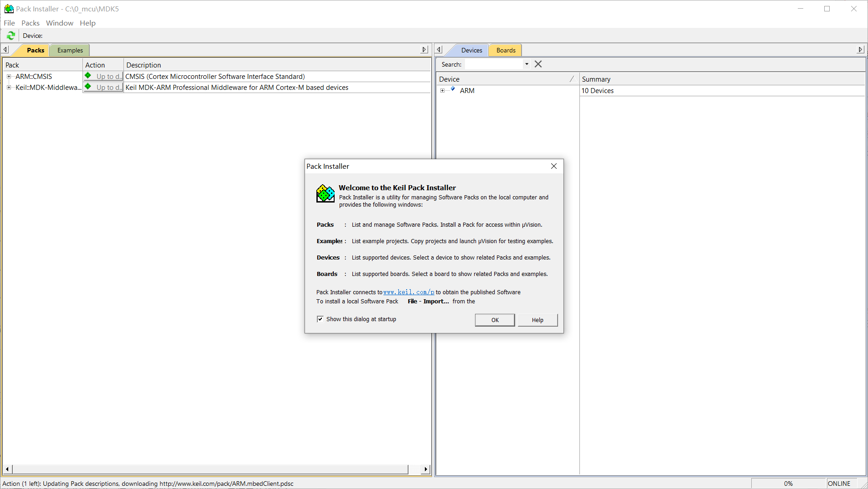
Task: Maximize the Pack Installer window
Action: (827, 9)
